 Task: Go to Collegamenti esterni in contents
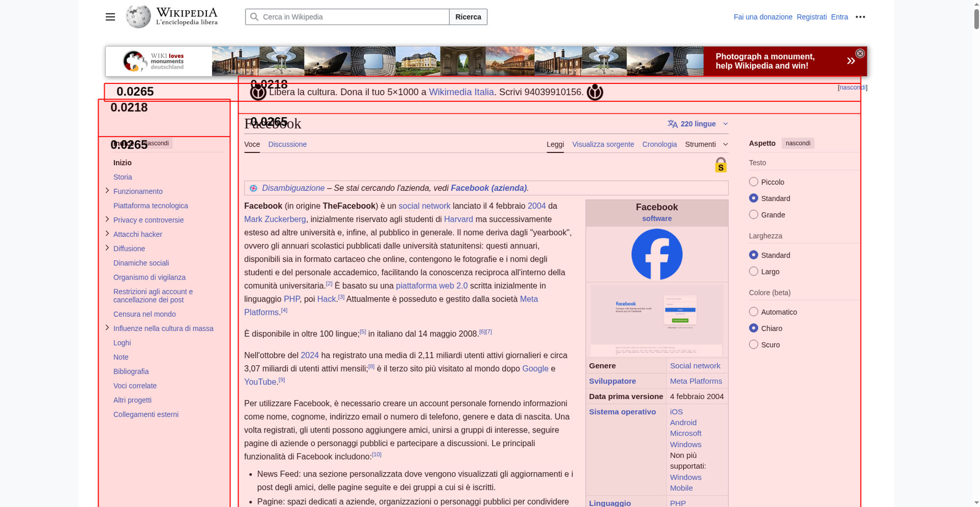coord(146,415)
